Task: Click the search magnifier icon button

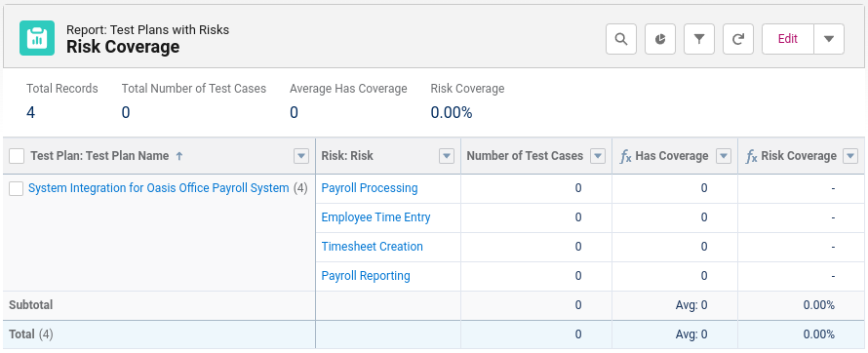Action: (621, 39)
